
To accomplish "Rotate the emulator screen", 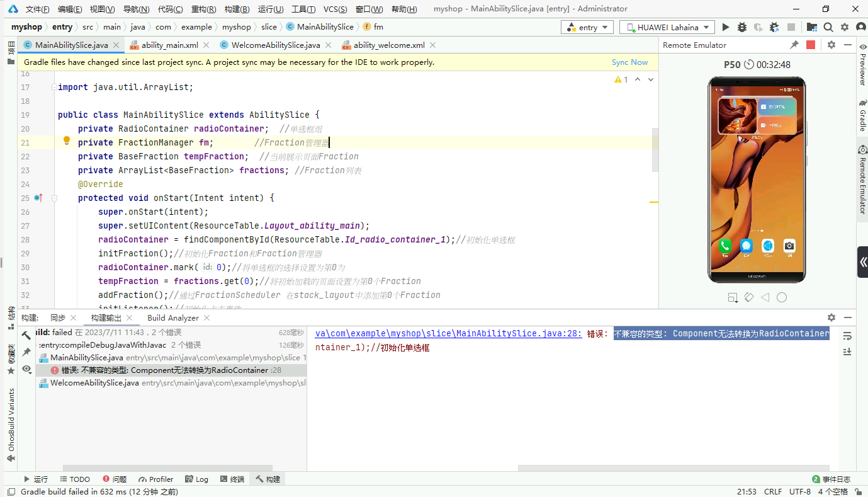I will [x=749, y=297].
